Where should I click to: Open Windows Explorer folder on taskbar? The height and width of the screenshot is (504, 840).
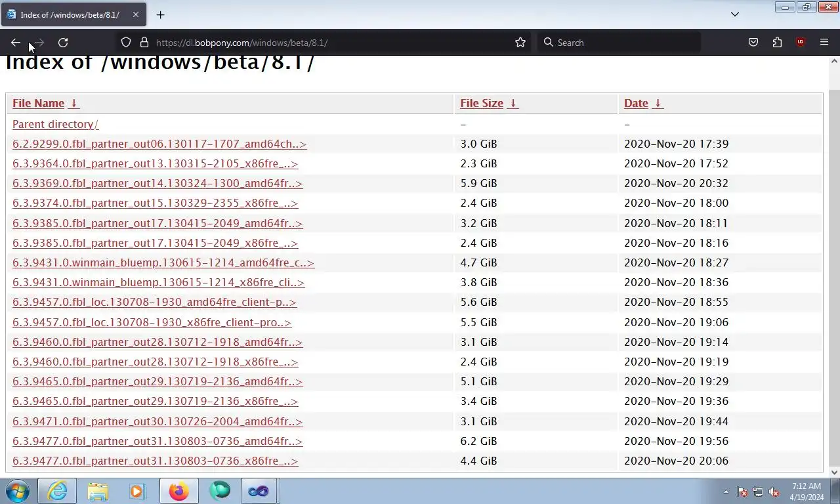(x=98, y=491)
